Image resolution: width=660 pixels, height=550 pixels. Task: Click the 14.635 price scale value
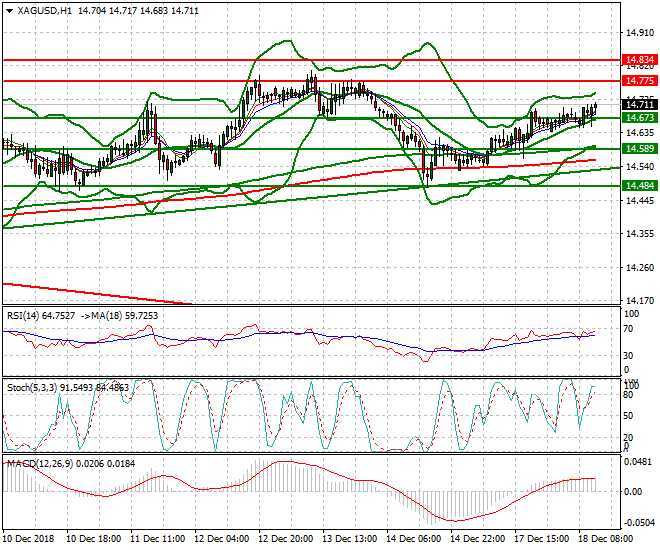640,133
